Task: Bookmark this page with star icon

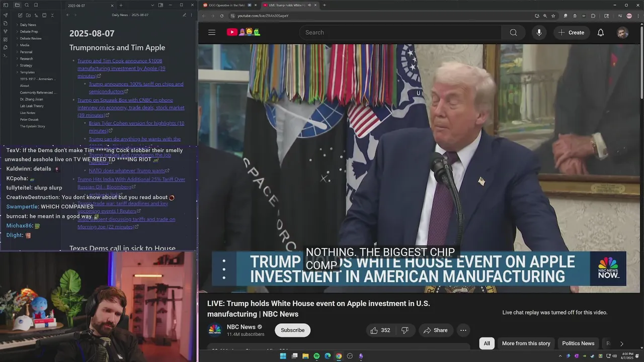Action: pyautogui.click(x=553, y=16)
